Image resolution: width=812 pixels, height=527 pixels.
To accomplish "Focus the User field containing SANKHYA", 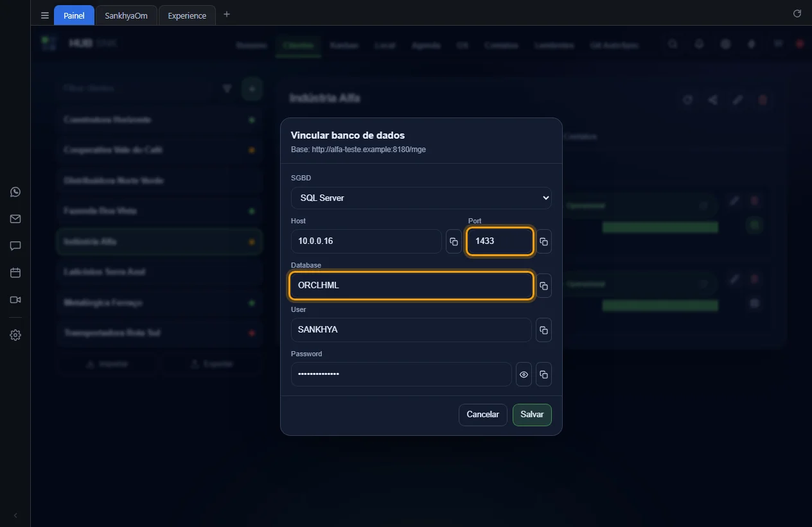I will (411, 330).
